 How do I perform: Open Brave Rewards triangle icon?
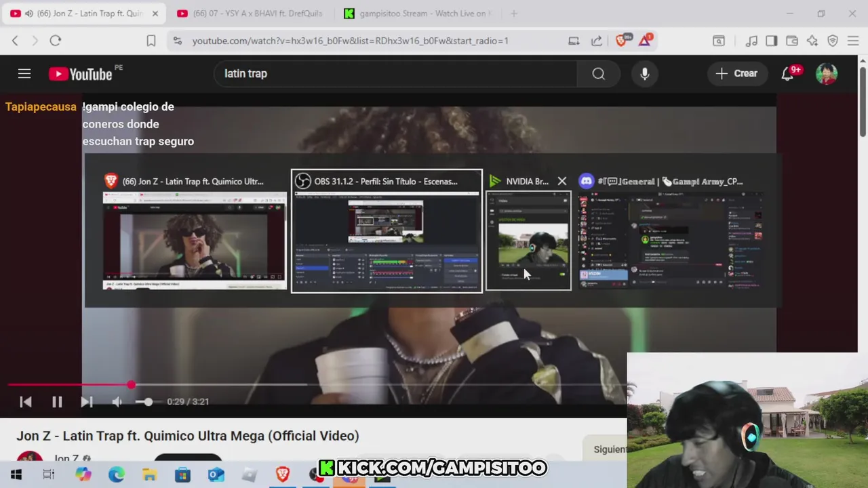click(x=645, y=41)
